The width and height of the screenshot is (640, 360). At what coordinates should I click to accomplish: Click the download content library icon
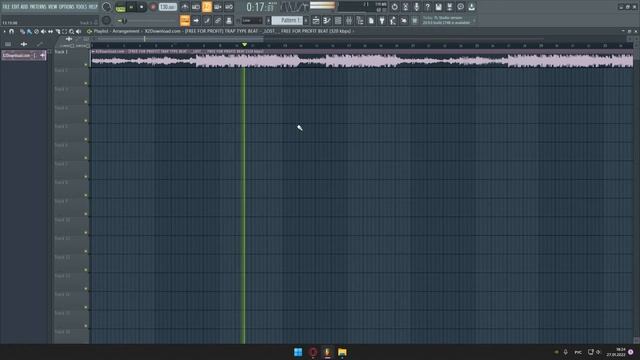pyautogui.click(x=471, y=7)
